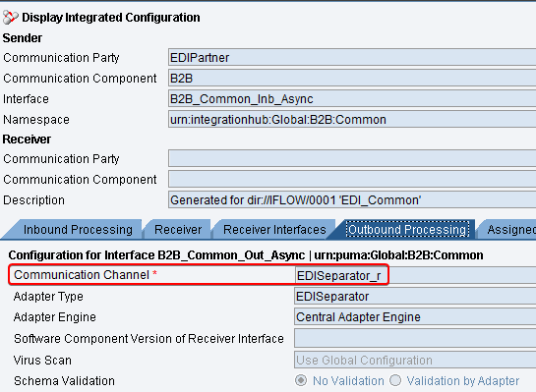Select the No Validation radio button
The image size is (536, 392).
301,380
